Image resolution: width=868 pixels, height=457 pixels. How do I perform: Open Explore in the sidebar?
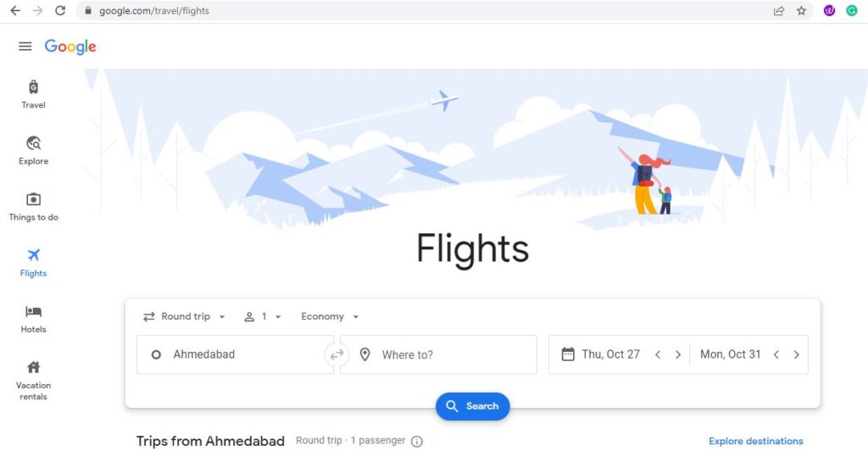click(x=33, y=150)
